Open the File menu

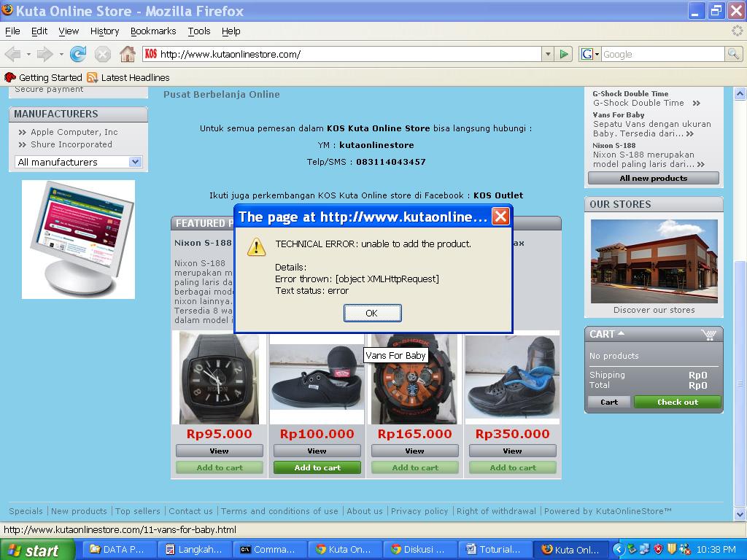coord(12,31)
